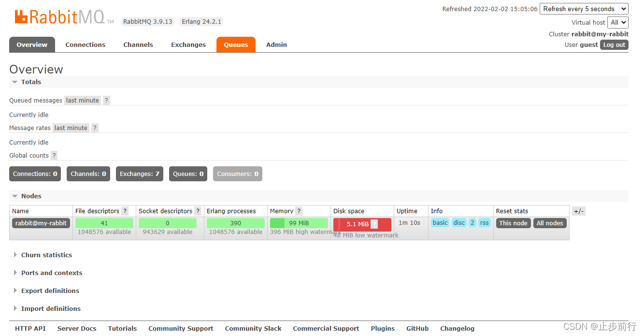Open help icon in Disk space cell

pyautogui.click(x=374, y=224)
